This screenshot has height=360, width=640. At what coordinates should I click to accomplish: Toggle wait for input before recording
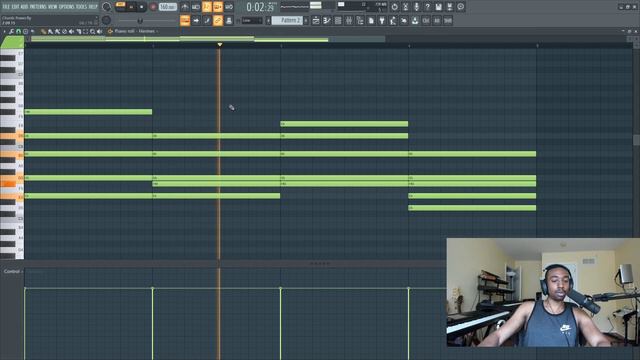pos(196,7)
